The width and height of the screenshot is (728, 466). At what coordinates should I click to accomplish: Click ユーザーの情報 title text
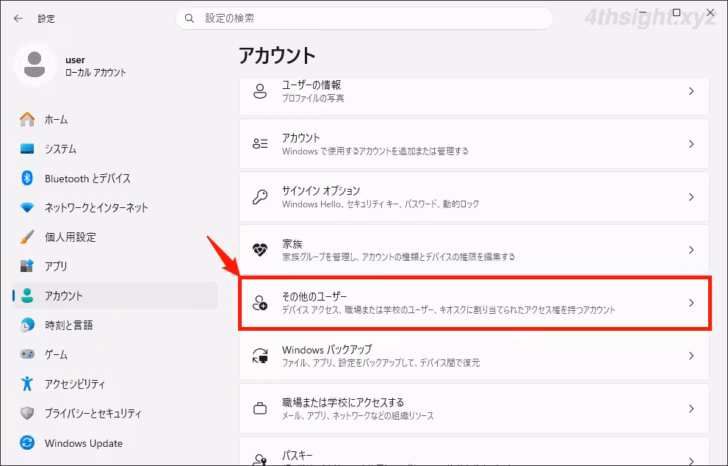coord(311,85)
